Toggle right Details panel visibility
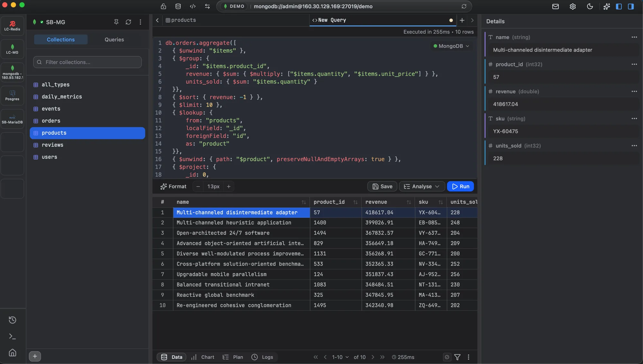 [631, 6]
